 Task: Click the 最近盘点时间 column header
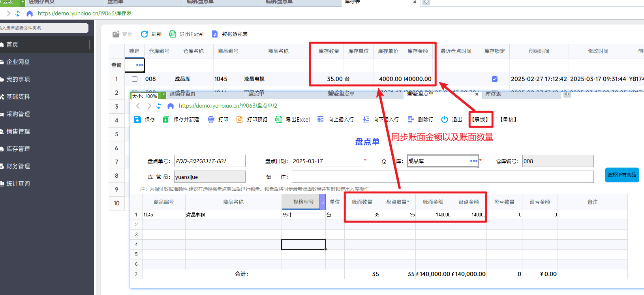(456, 51)
